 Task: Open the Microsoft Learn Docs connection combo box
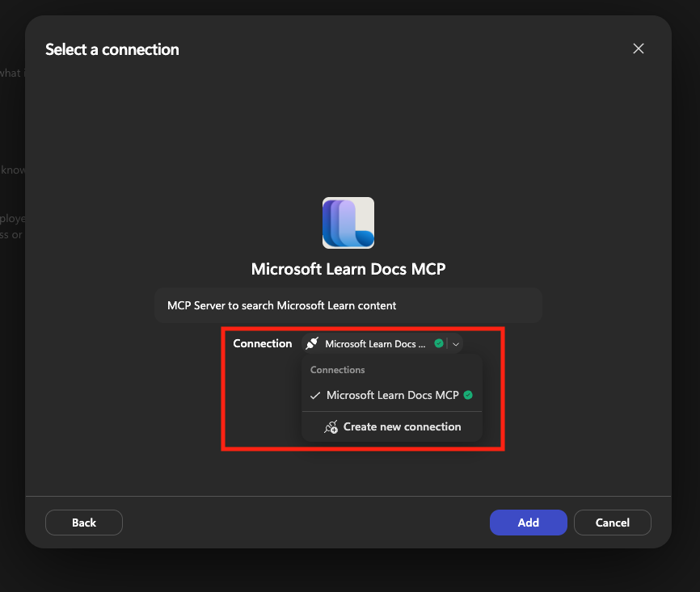point(382,343)
